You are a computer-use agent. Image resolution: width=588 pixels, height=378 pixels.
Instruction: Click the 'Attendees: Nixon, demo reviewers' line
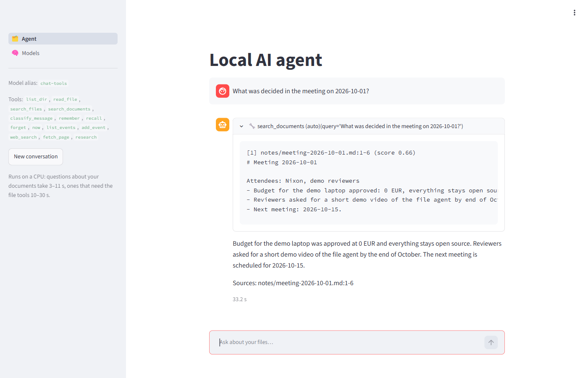[x=303, y=181]
